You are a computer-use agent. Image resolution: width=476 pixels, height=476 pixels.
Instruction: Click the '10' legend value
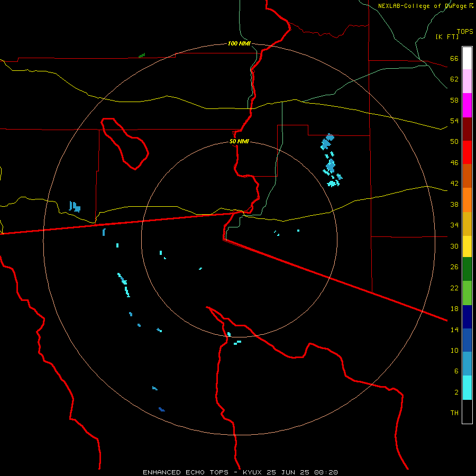coord(454,351)
